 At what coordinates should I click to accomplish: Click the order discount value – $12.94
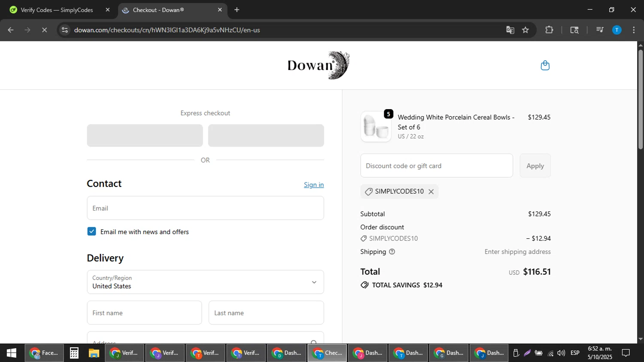click(x=538, y=238)
